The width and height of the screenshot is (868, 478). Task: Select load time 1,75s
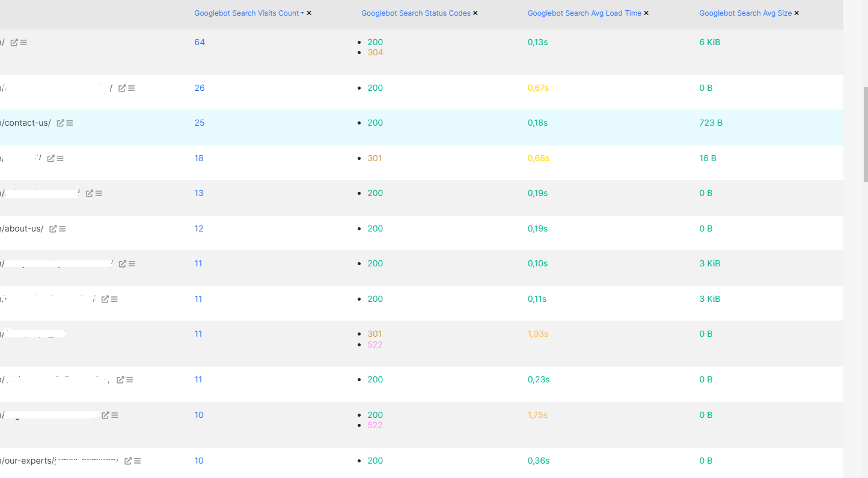click(537, 415)
